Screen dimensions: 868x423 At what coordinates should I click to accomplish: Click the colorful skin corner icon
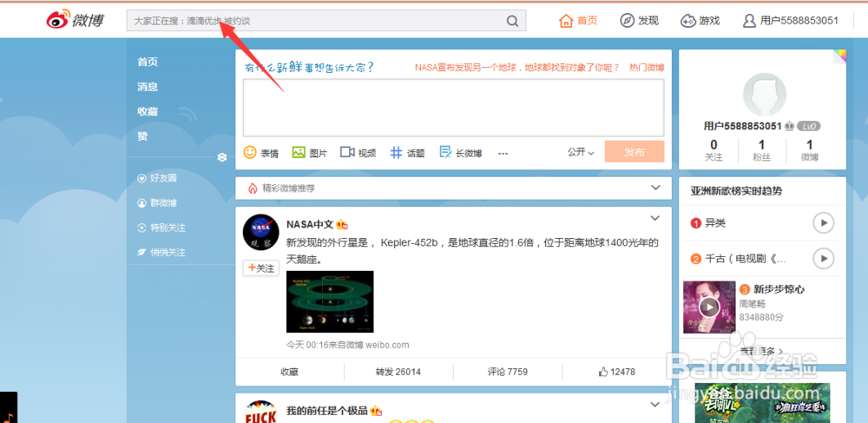pos(839,56)
